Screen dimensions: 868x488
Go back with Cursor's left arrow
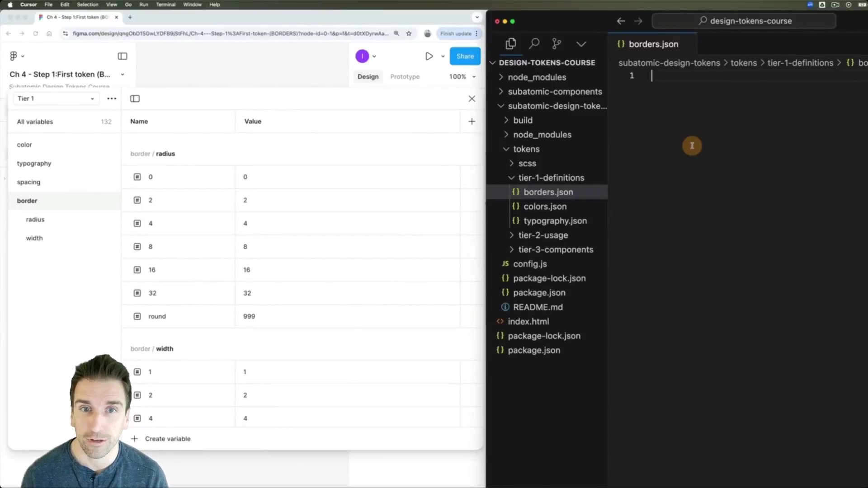pos(621,21)
